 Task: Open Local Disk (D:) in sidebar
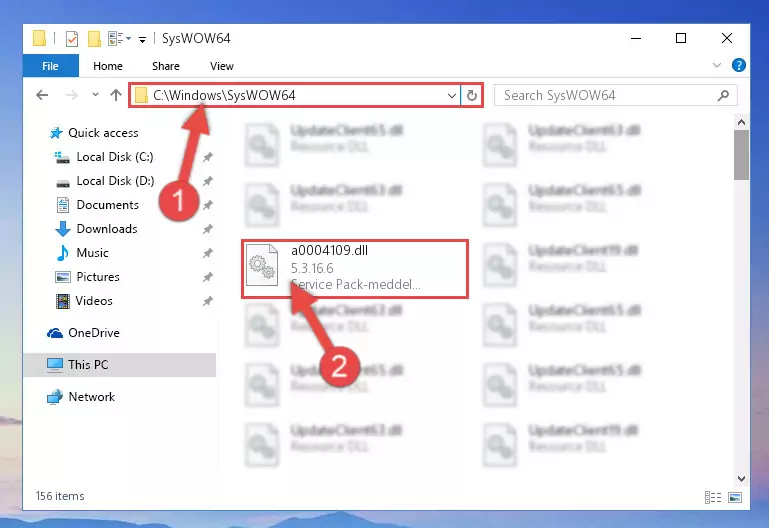[115, 181]
